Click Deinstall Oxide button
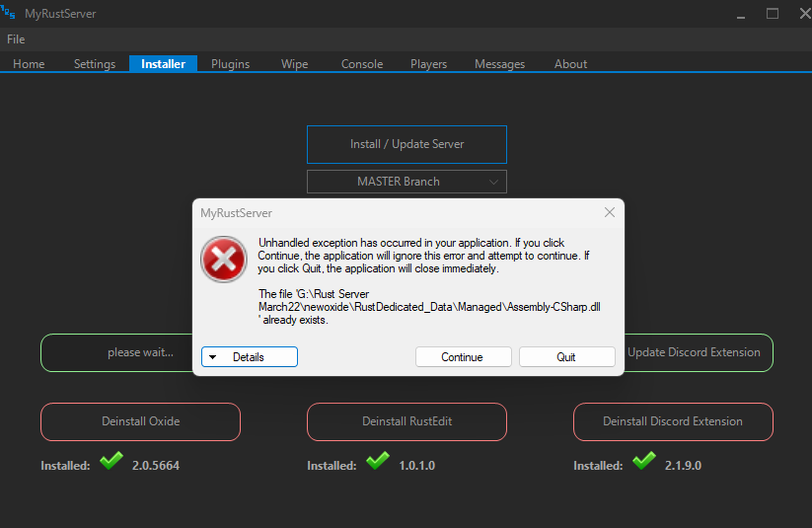812x528 pixels. click(140, 421)
